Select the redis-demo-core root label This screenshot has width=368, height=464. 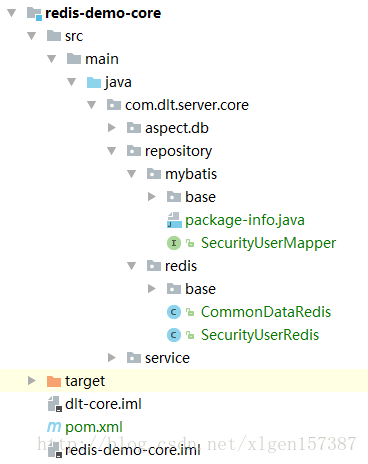pos(103,13)
